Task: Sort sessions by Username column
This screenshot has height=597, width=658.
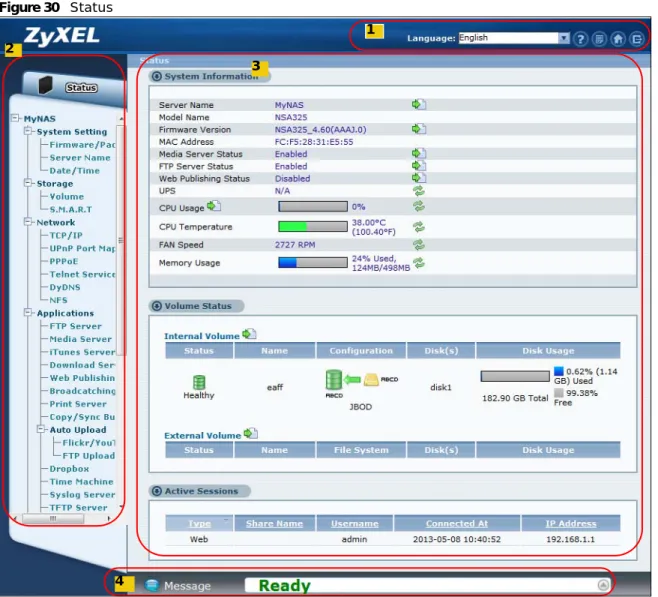Action: 355,524
